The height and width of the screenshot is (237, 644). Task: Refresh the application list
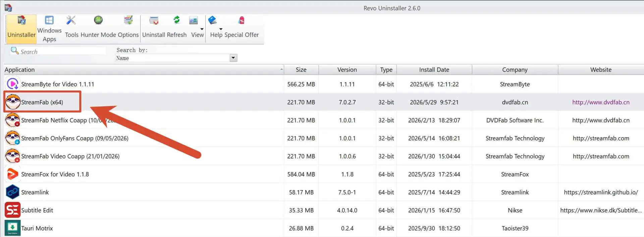click(x=176, y=20)
